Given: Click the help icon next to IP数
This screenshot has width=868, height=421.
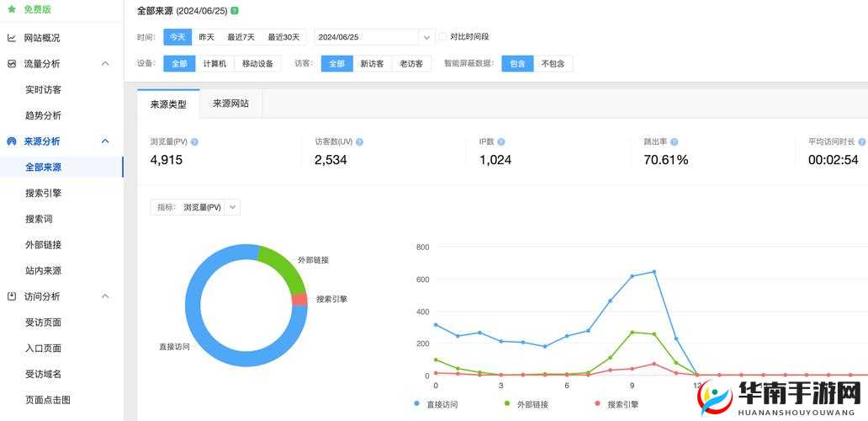Looking at the screenshot, I should [501, 141].
